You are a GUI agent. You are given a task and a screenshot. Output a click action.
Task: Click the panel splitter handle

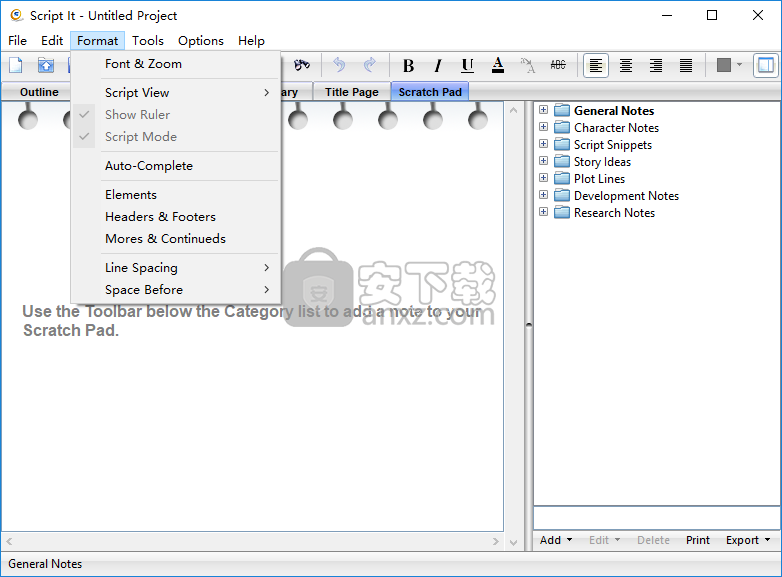click(529, 325)
